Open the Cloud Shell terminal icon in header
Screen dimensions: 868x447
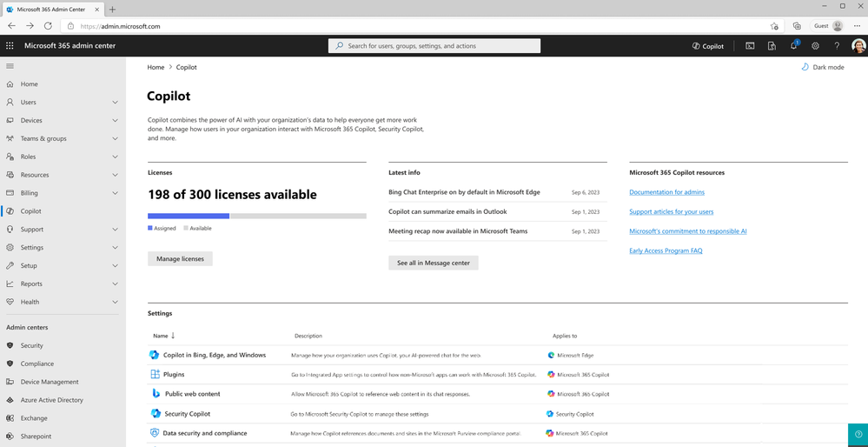pyautogui.click(x=750, y=46)
